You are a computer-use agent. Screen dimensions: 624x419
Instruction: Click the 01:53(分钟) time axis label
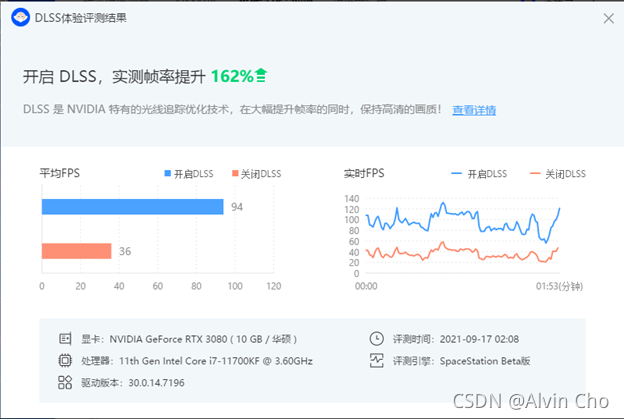tap(559, 286)
